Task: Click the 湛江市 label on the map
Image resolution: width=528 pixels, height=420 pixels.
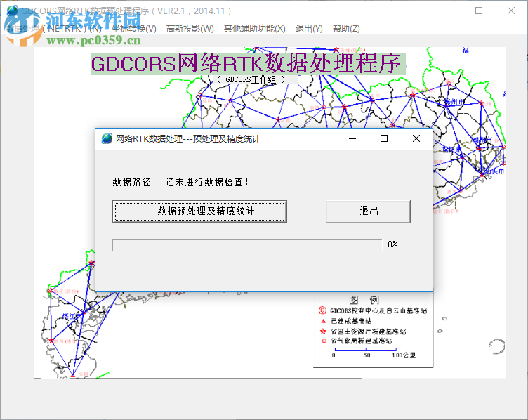Action: 72,316
